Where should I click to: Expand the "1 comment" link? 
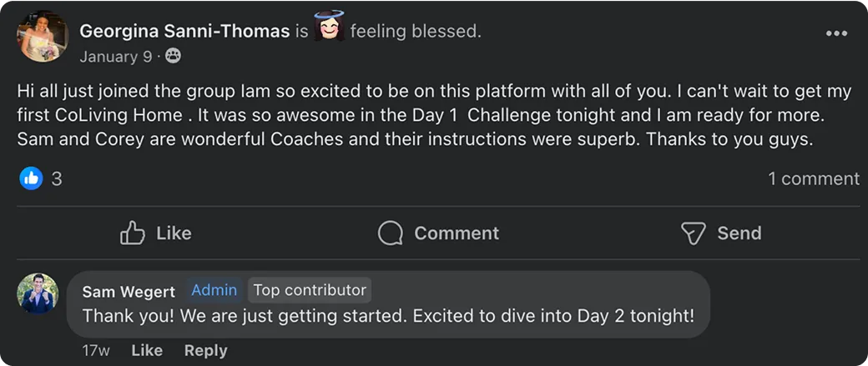point(813,178)
